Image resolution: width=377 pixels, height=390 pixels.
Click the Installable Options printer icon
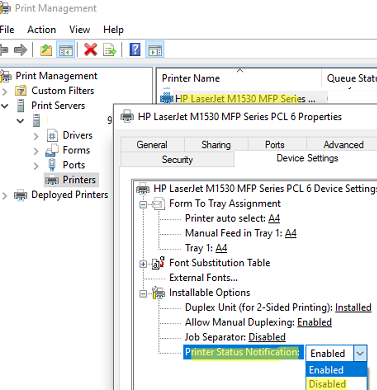159,293
